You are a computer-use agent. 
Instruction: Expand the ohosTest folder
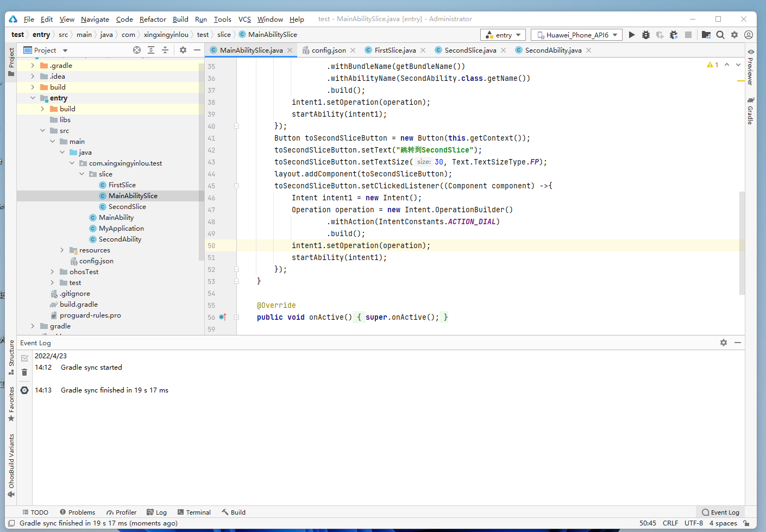point(52,272)
